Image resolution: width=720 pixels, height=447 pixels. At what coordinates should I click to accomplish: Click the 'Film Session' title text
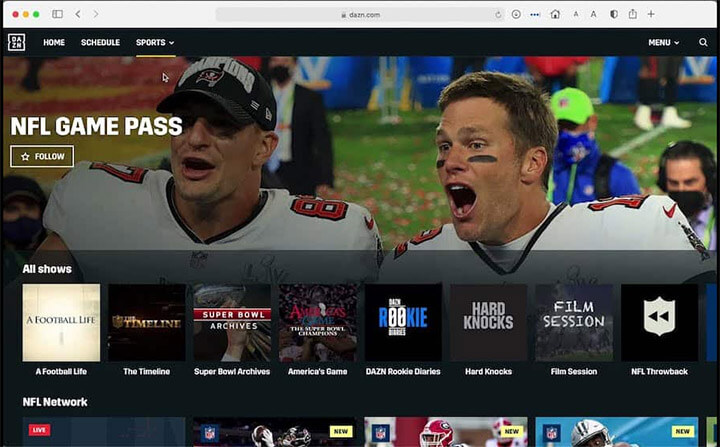[x=574, y=371]
